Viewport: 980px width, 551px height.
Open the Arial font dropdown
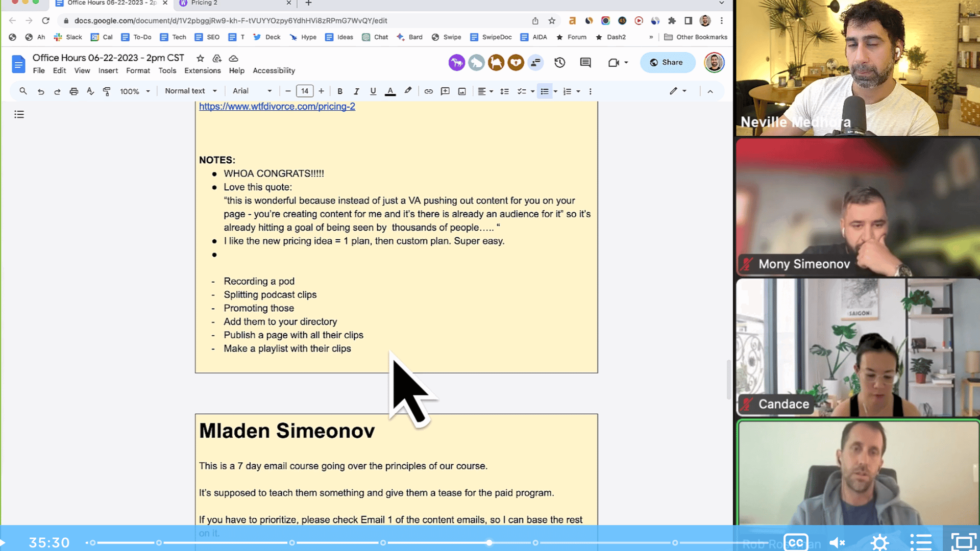[x=252, y=91]
